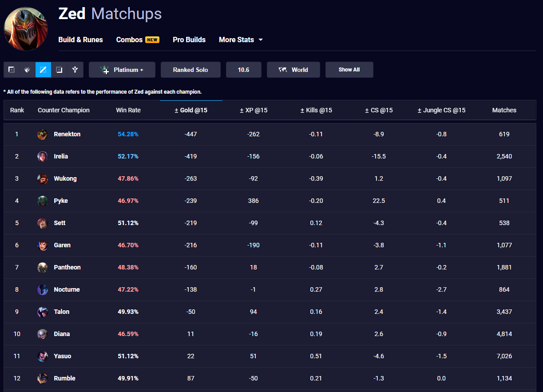Screen dimensions: 543x392
Task: Click the Rumble champion name
Action: pos(64,378)
